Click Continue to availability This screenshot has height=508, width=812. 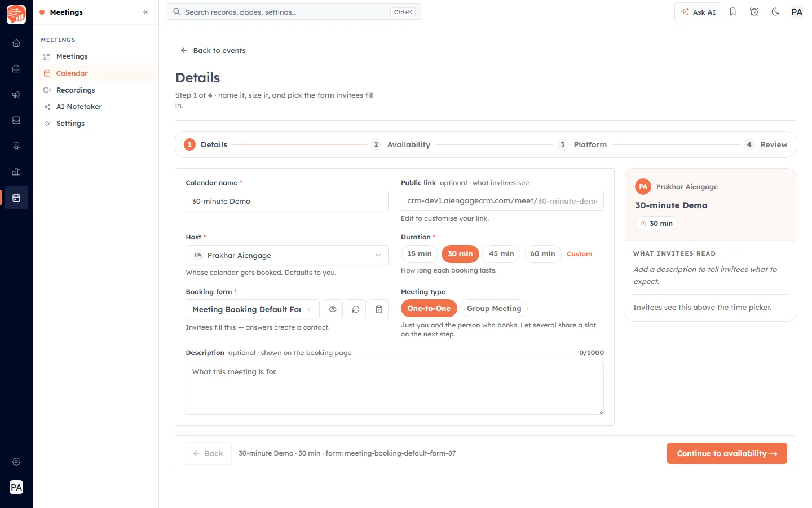coord(727,453)
